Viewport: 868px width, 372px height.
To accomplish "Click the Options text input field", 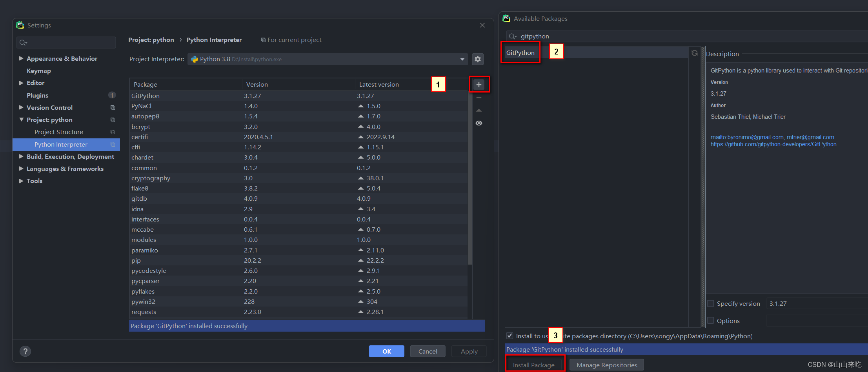I will point(817,321).
